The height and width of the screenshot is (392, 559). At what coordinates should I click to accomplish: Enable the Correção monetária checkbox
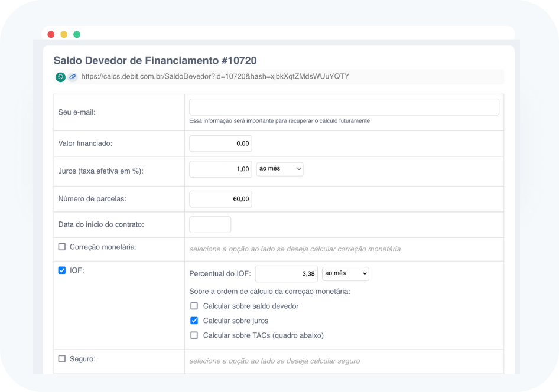pyautogui.click(x=62, y=247)
